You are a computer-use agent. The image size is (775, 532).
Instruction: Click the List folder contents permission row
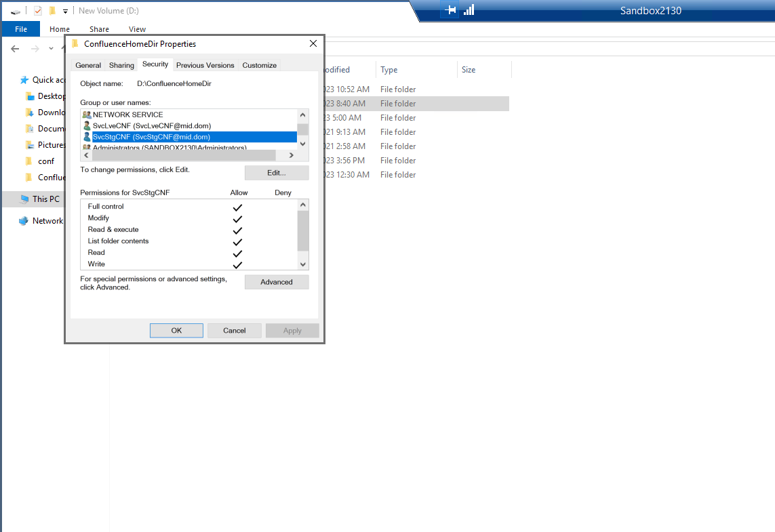click(x=189, y=241)
